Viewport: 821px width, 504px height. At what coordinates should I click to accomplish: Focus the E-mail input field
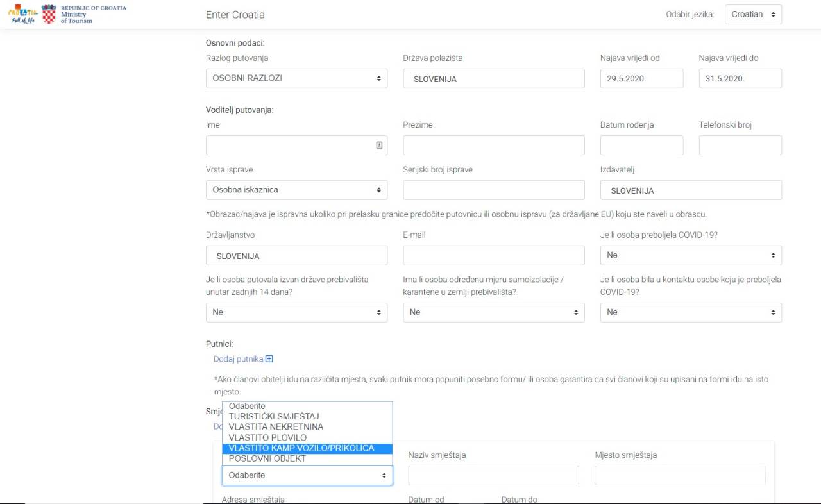point(493,255)
